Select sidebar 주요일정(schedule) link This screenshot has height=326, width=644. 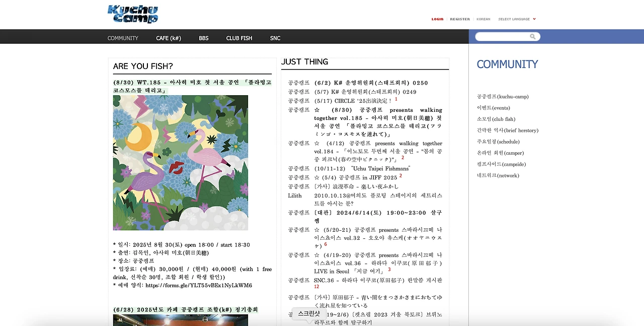498,142
